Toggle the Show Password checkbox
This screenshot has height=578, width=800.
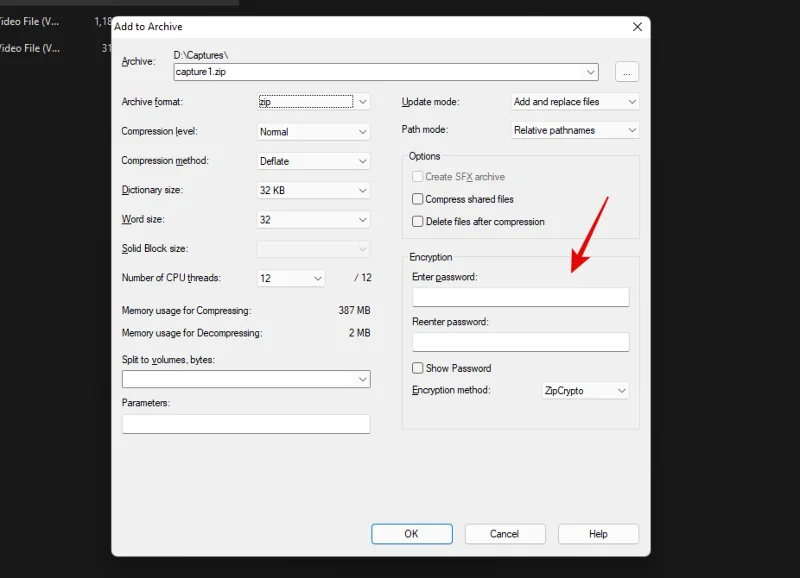pyautogui.click(x=418, y=368)
